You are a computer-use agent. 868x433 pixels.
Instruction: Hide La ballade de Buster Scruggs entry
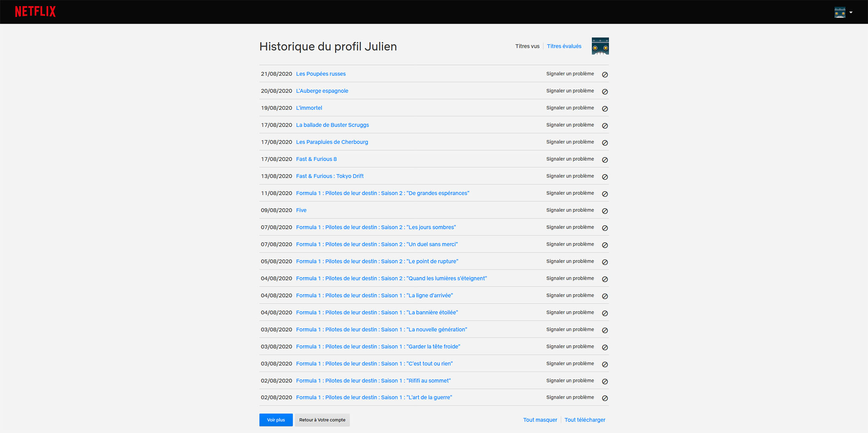(x=605, y=126)
